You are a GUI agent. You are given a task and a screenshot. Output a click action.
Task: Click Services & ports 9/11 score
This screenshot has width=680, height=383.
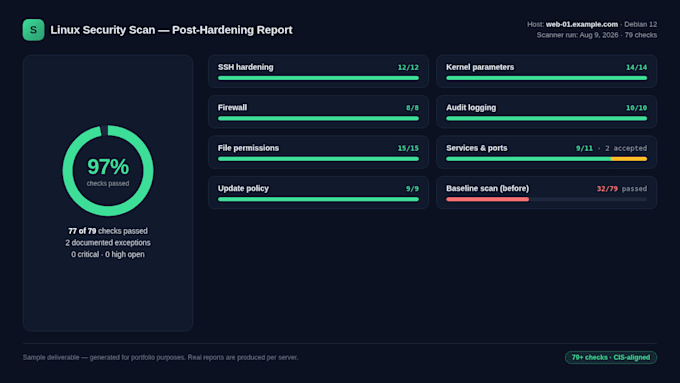click(584, 148)
